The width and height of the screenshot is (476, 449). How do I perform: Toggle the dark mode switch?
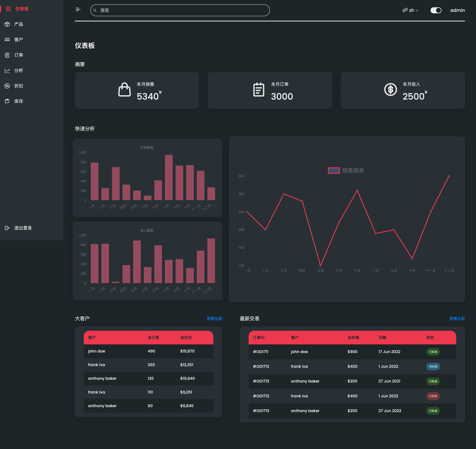pos(436,10)
